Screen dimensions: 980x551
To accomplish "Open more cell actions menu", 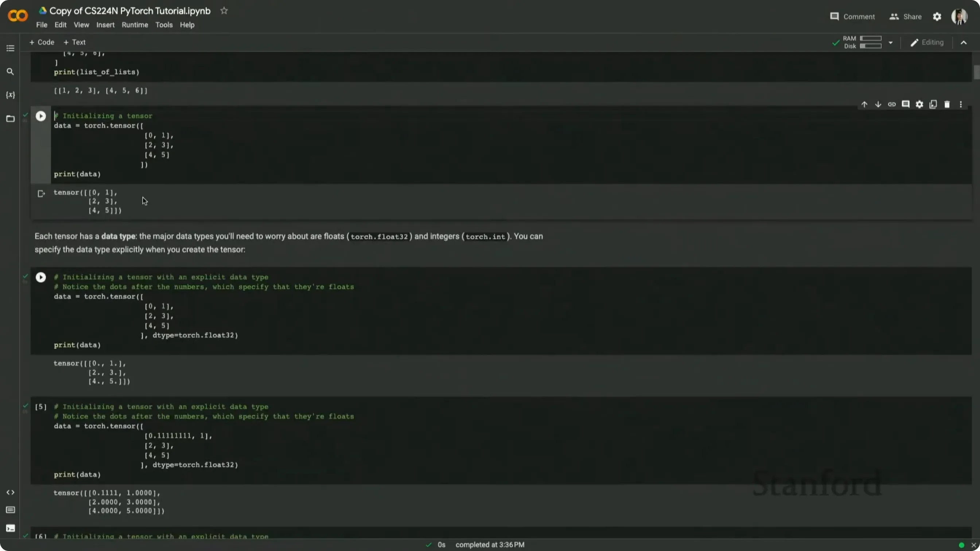I will (x=961, y=104).
